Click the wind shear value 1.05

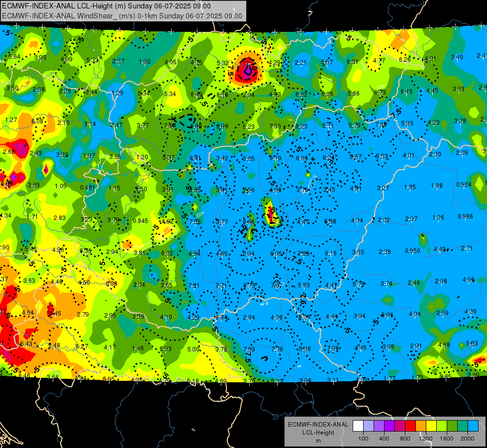coord(61,186)
